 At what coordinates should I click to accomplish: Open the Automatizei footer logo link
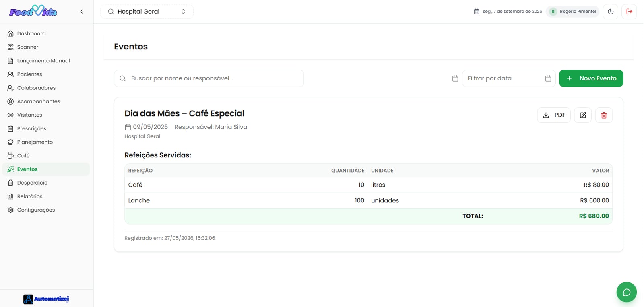tap(46, 299)
